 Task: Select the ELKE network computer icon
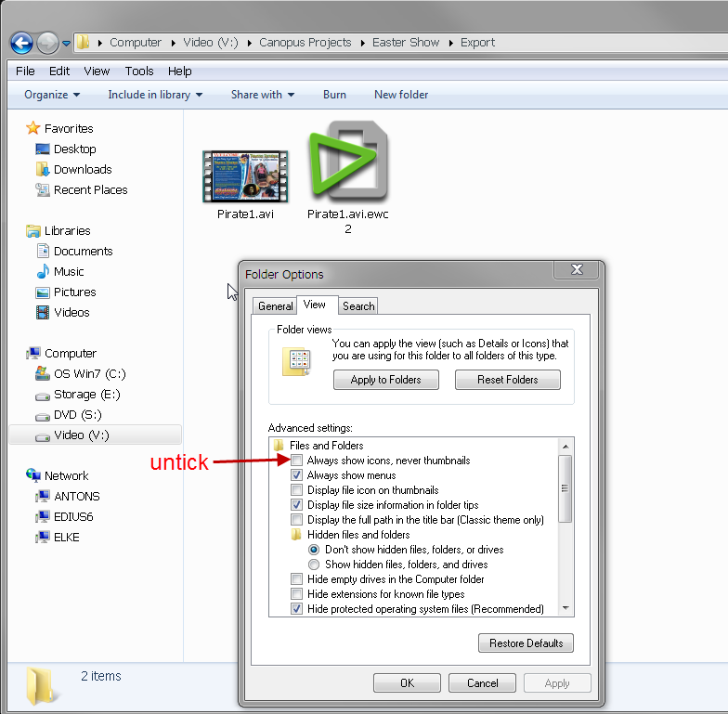tap(43, 537)
